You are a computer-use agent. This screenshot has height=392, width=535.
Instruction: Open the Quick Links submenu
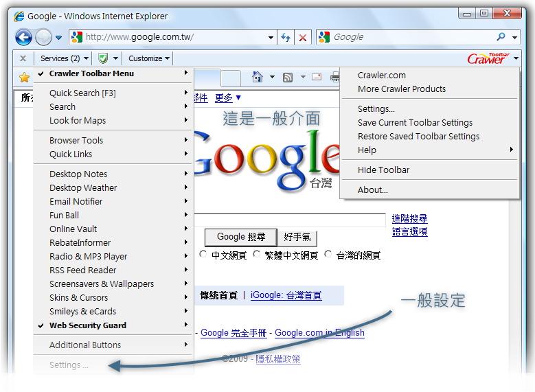(x=113, y=154)
